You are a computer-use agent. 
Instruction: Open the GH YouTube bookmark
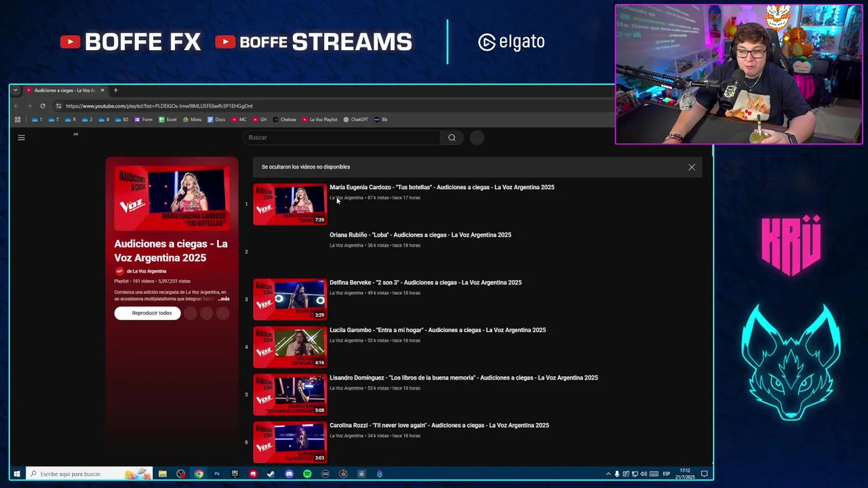click(x=260, y=120)
